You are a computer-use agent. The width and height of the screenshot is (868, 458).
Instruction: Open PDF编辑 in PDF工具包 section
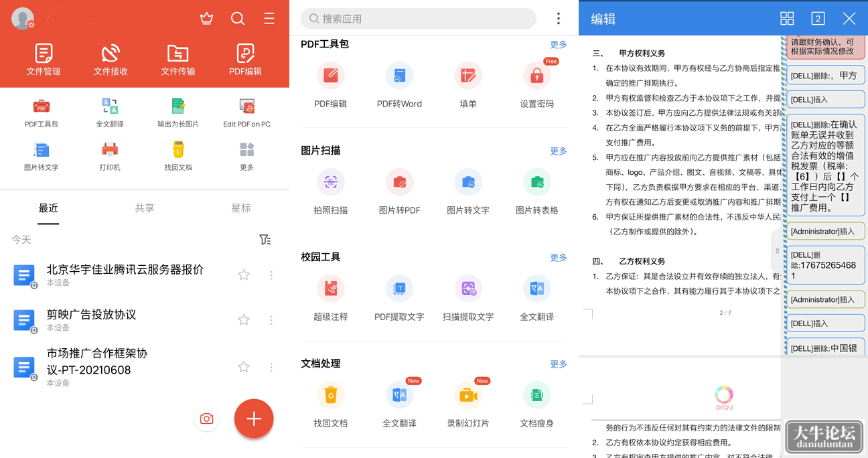point(331,85)
